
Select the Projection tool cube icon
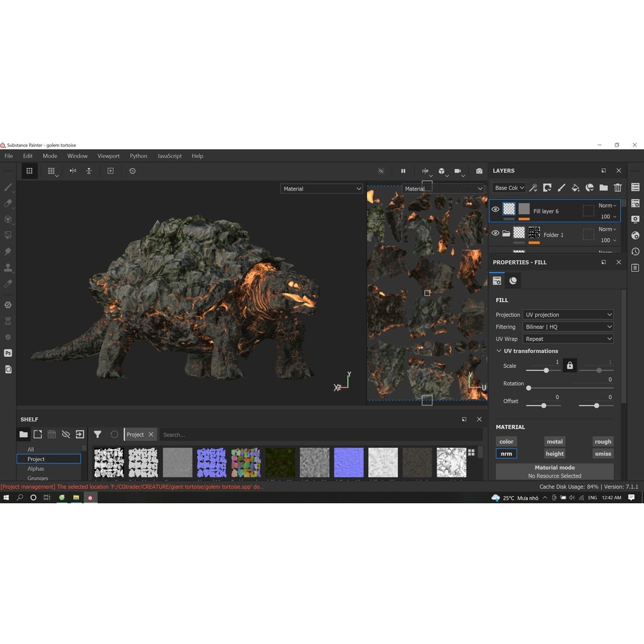pyautogui.click(x=8, y=219)
